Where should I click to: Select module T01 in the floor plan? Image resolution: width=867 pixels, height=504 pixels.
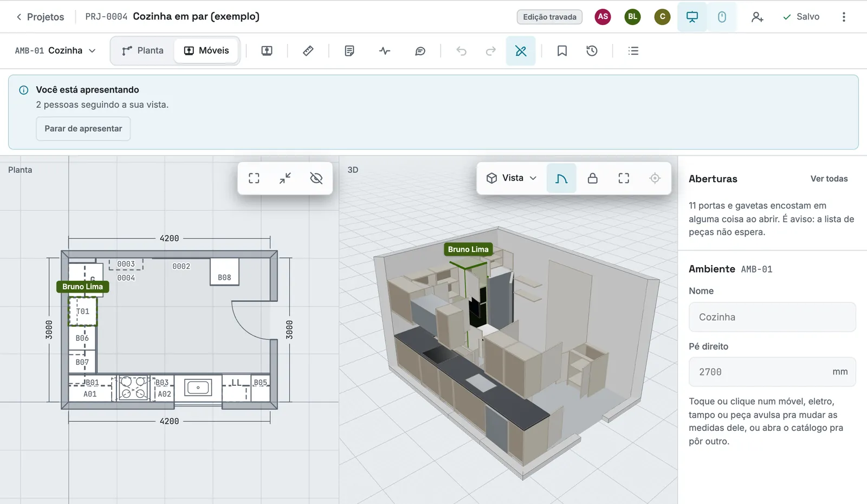pos(82,311)
